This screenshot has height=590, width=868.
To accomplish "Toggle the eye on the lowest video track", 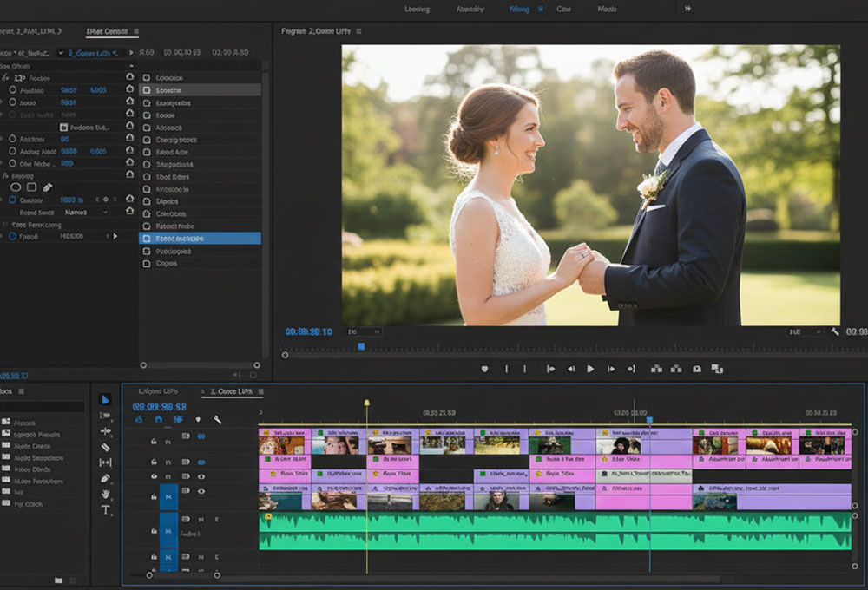I will (x=201, y=492).
